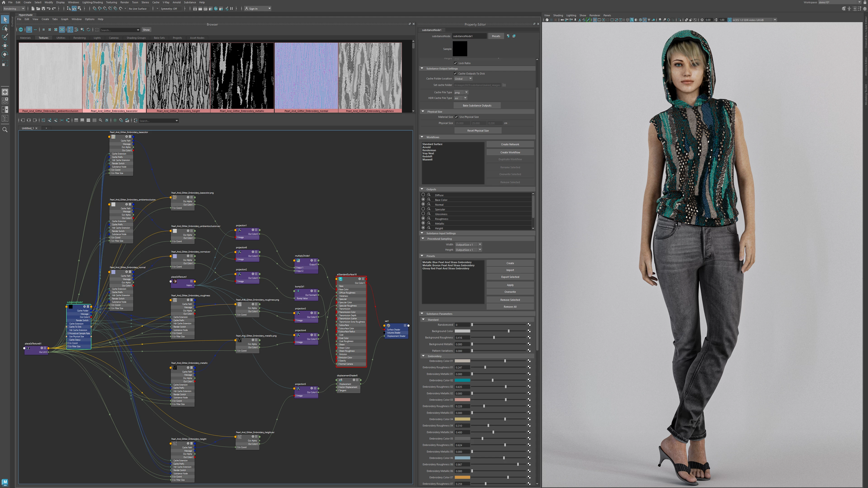Click the Create Network button

pyautogui.click(x=510, y=145)
